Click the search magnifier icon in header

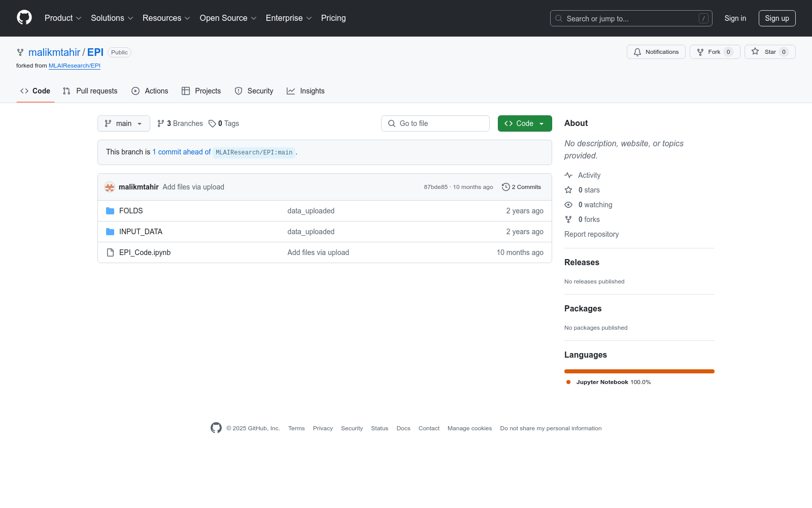point(559,18)
